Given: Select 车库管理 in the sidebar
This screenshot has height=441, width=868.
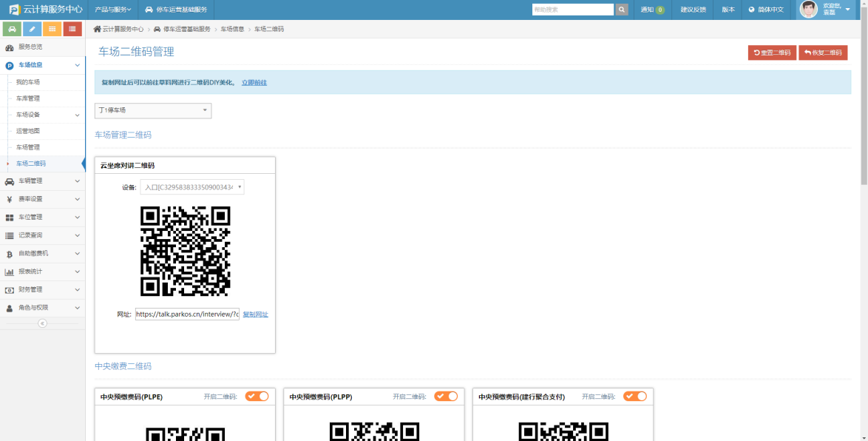Looking at the screenshot, I should pyautogui.click(x=28, y=98).
